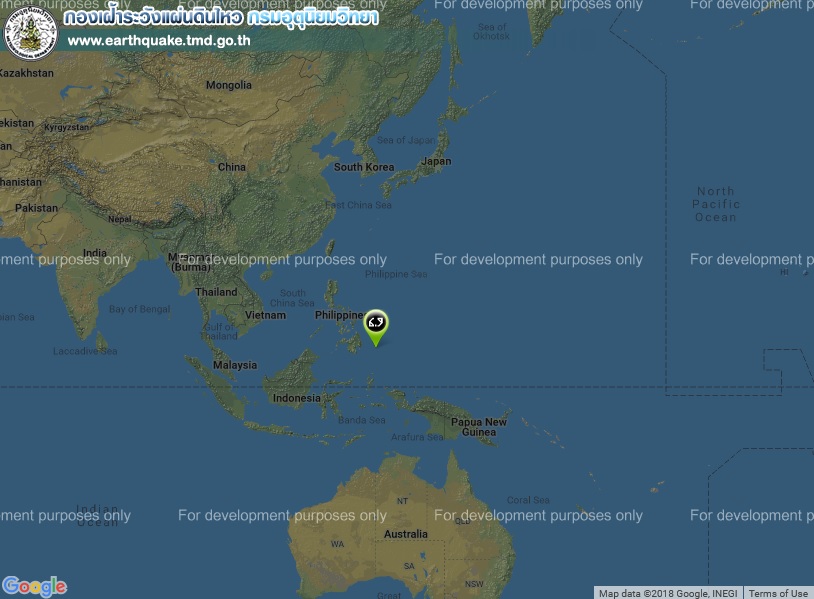Image resolution: width=814 pixels, height=599 pixels.
Task: Click the green 6.9 earthquake marker
Action: point(375,328)
